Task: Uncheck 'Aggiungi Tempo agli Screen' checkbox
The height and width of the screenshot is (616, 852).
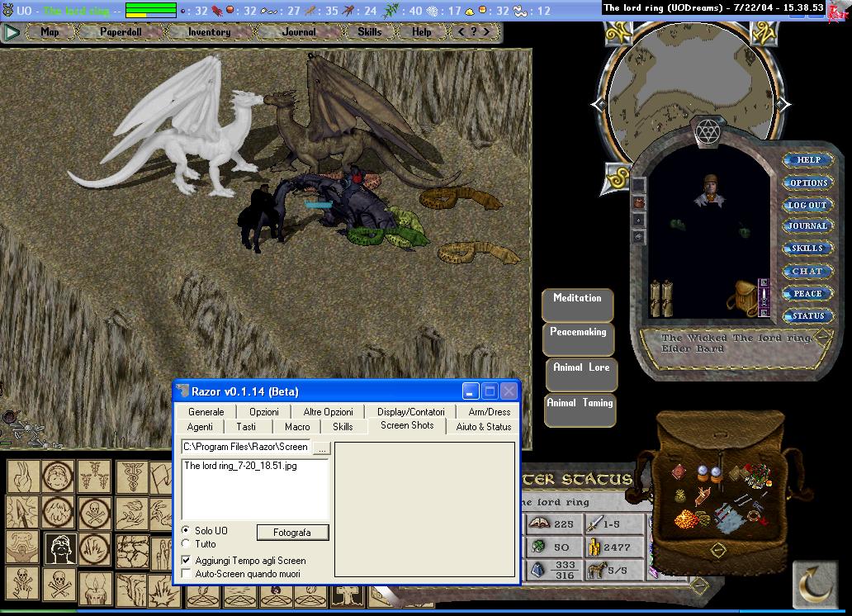Action: click(187, 561)
